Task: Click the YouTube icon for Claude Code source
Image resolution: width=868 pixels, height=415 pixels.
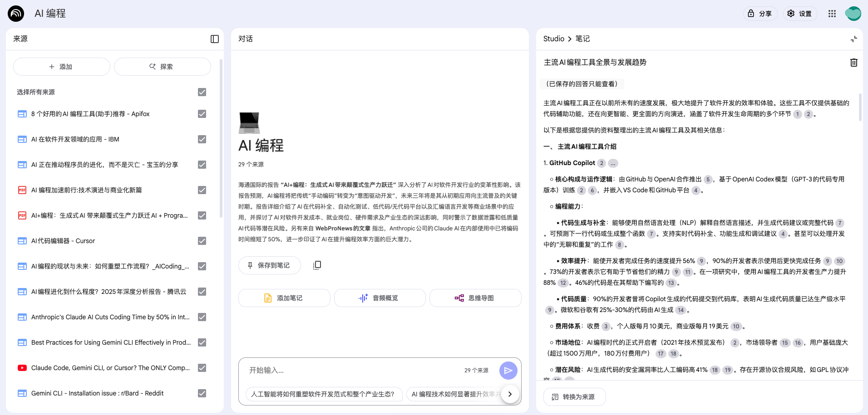Action: [22, 368]
